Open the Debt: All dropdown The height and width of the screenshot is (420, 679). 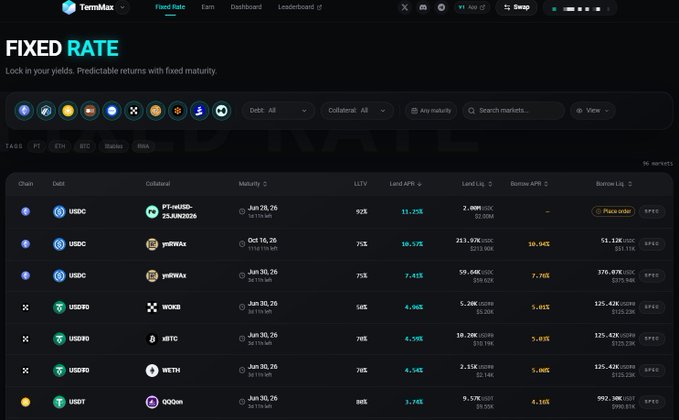tap(278, 111)
